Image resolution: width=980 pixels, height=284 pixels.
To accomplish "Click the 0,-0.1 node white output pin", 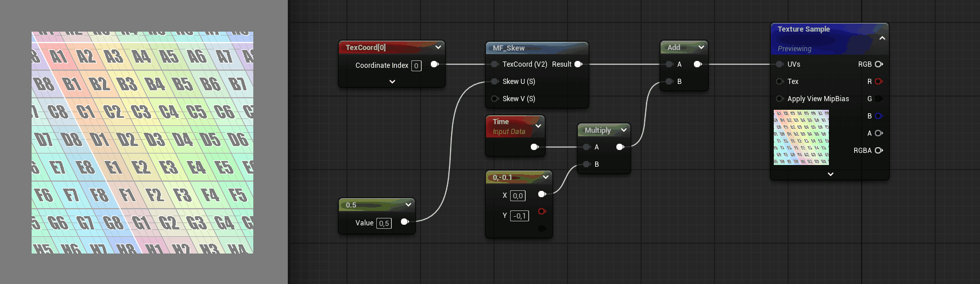I will [x=542, y=194].
